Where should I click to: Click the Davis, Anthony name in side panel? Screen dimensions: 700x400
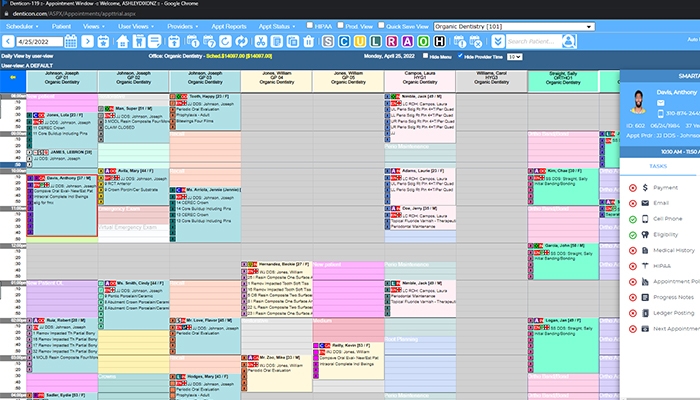pyautogui.click(x=676, y=92)
